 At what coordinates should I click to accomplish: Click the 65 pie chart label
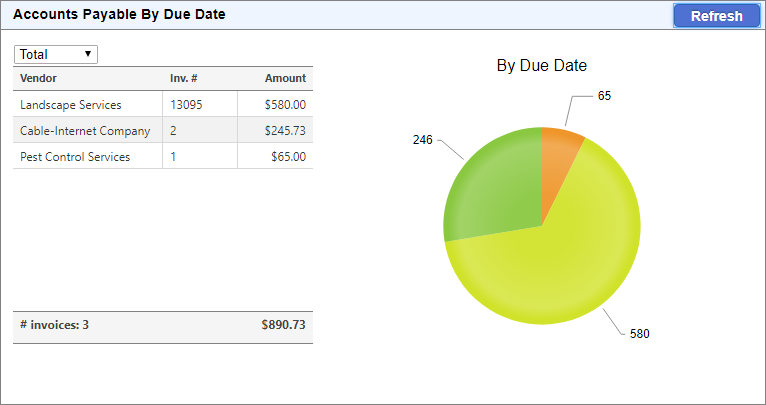tap(604, 96)
